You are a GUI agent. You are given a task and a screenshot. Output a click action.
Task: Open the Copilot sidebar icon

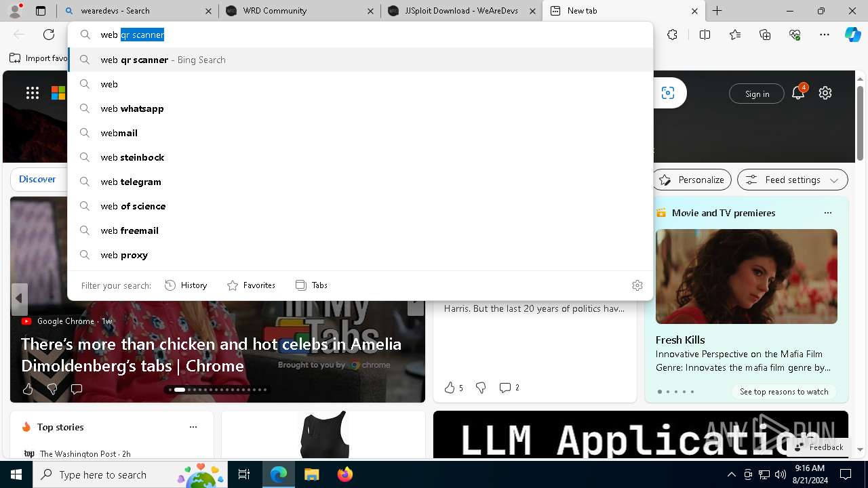pyautogui.click(x=852, y=35)
